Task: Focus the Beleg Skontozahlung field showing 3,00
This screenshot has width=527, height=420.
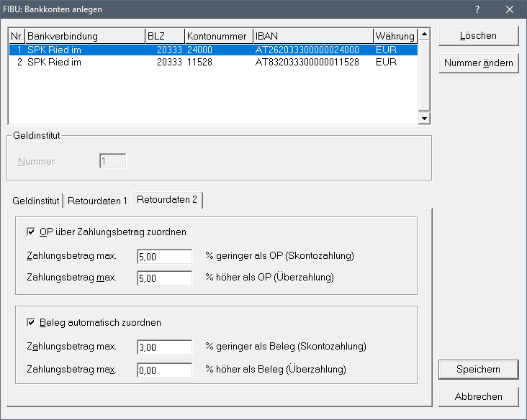Action: point(164,347)
